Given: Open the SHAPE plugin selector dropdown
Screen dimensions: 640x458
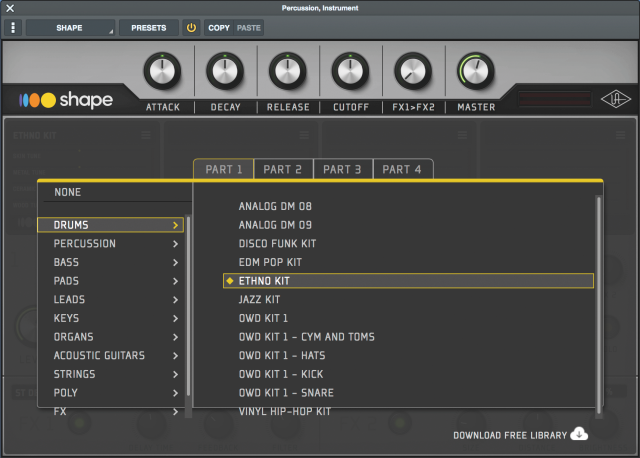Looking at the screenshot, I should click(70, 28).
